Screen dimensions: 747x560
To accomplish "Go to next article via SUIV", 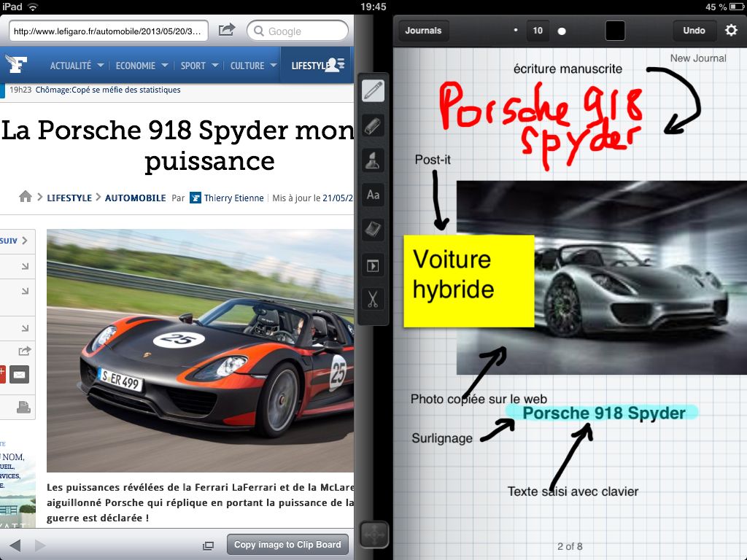I will point(14,241).
